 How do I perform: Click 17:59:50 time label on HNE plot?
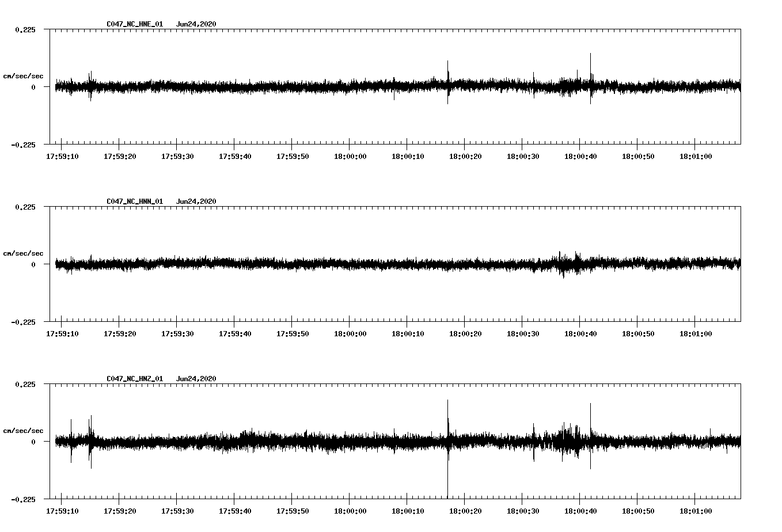(293, 157)
